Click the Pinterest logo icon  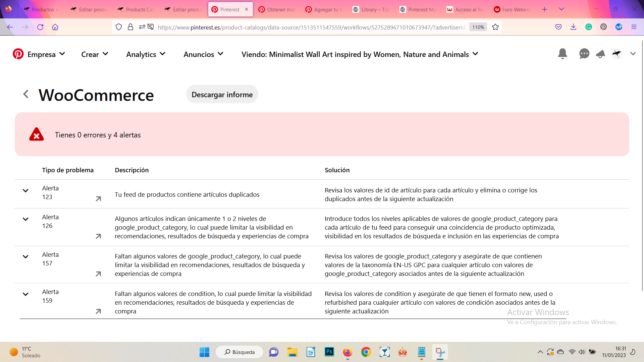click(x=18, y=54)
